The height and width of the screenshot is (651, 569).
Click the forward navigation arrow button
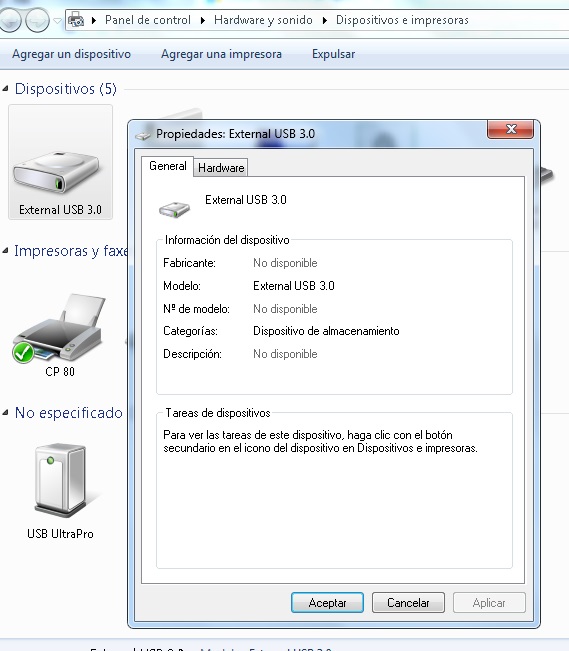pyautogui.click(x=37, y=20)
